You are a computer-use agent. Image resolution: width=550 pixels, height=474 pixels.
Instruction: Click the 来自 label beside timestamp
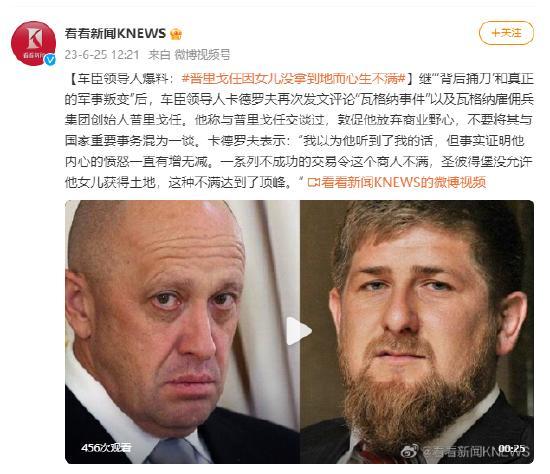159,55
